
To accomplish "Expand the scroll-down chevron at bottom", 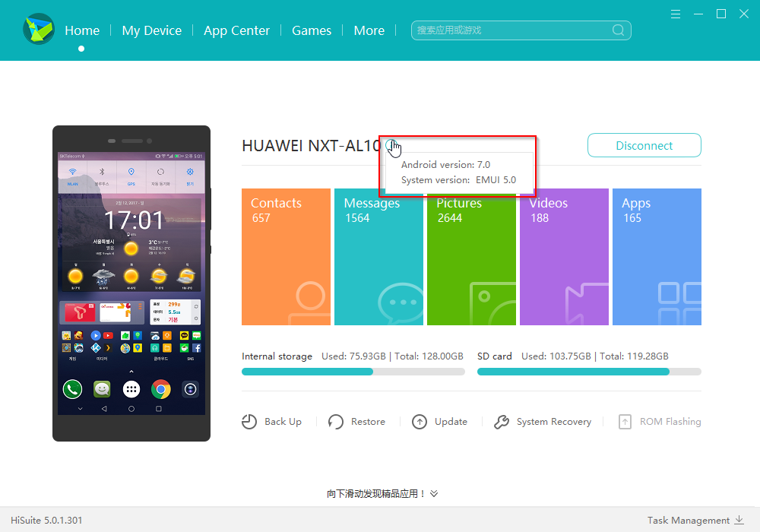I will coord(434,493).
